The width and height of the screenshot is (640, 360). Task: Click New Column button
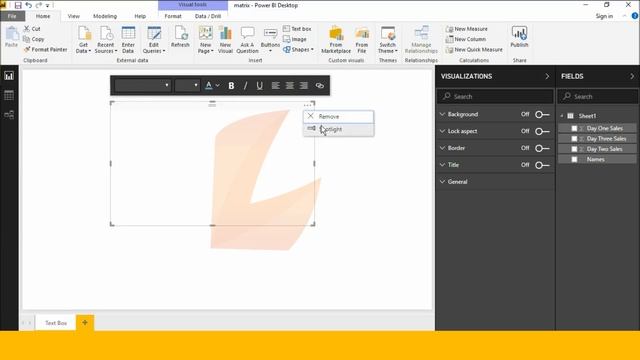click(x=466, y=39)
